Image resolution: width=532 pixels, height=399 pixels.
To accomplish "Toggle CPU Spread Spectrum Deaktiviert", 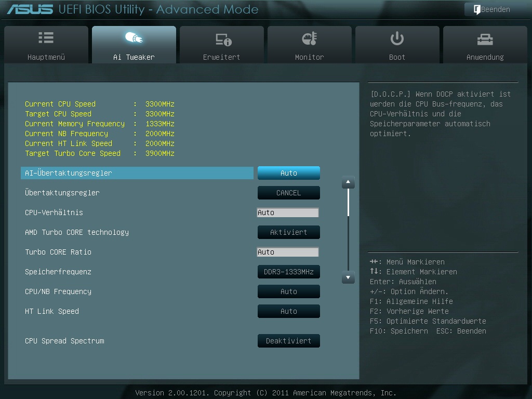I will (289, 341).
